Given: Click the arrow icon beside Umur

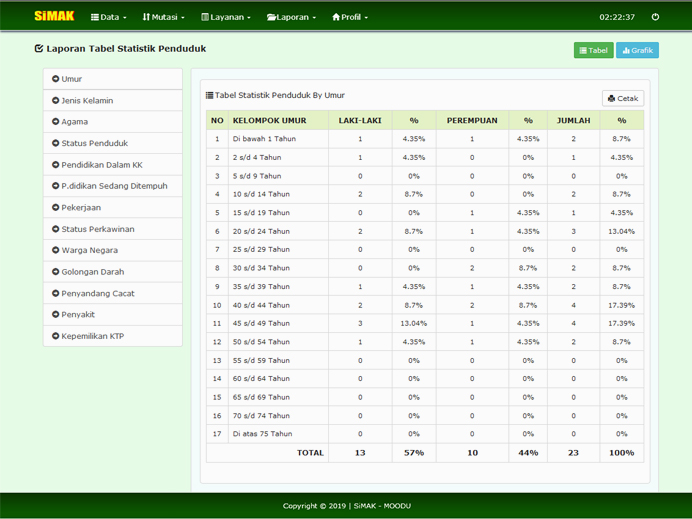Looking at the screenshot, I should tap(55, 79).
